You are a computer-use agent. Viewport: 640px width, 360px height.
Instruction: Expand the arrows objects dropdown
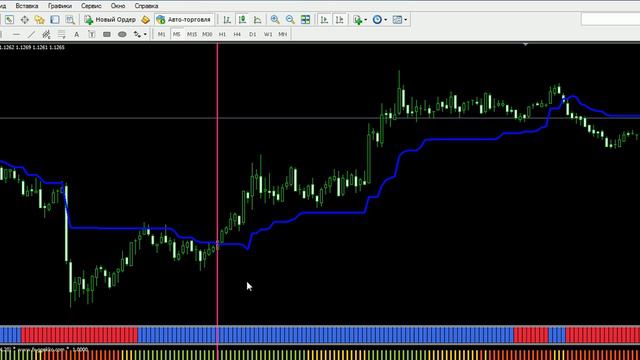coord(145,34)
